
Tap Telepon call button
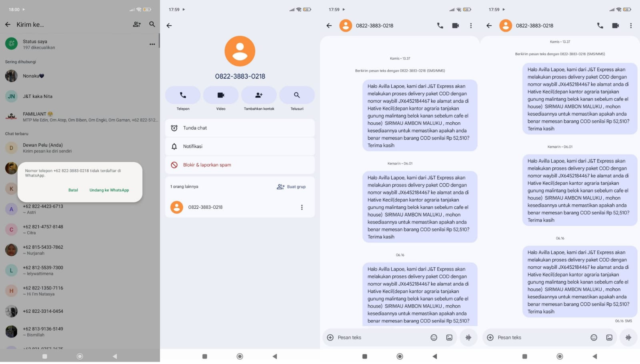[x=183, y=95]
